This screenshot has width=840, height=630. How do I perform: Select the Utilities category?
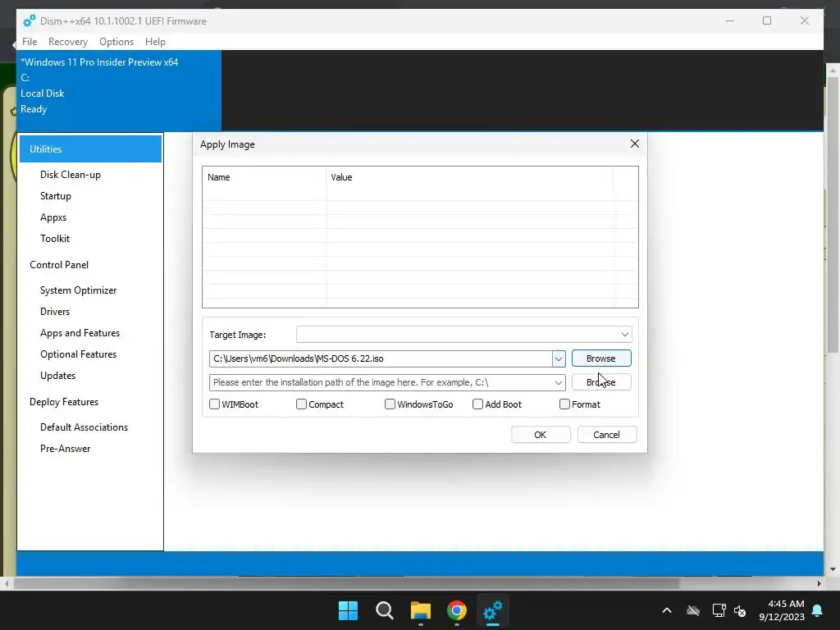tap(90, 149)
